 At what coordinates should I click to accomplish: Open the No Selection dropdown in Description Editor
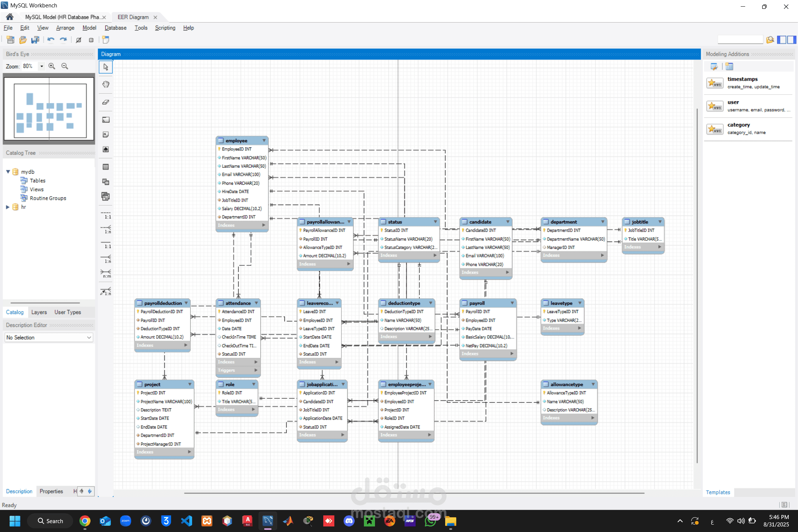pyautogui.click(x=49, y=337)
